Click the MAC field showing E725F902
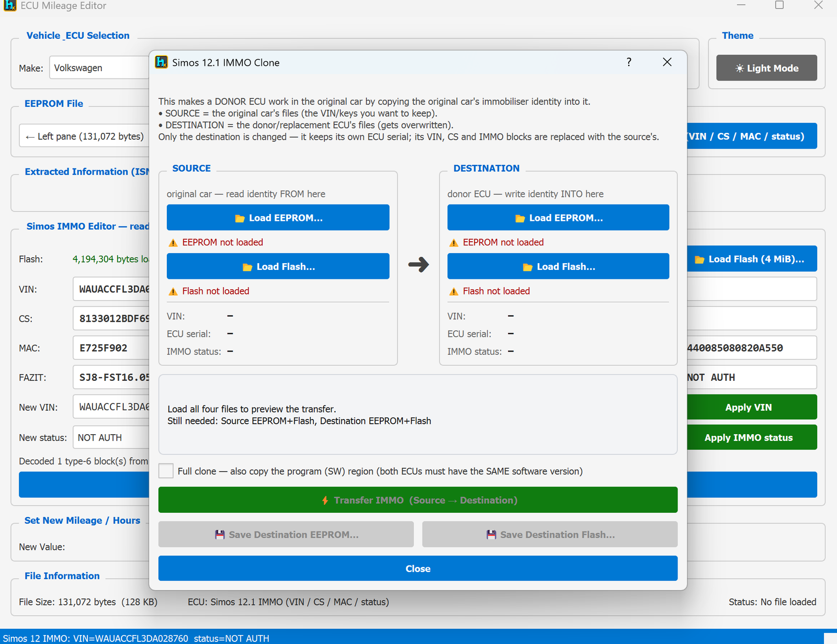837x644 pixels. [x=111, y=348]
